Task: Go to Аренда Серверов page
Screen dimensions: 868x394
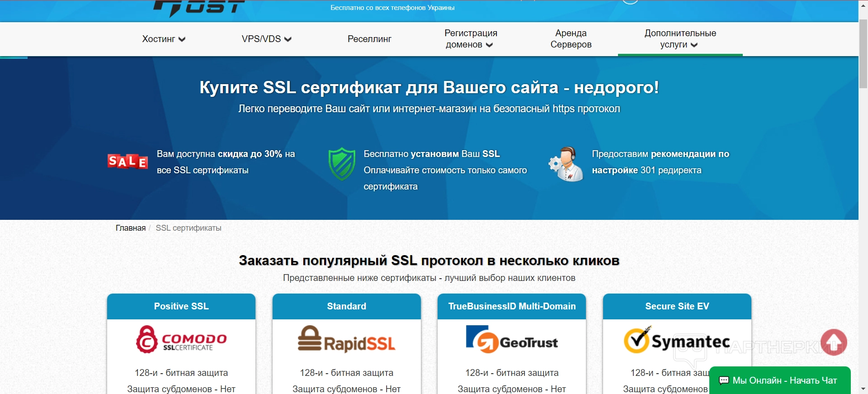Action: (571, 39)
